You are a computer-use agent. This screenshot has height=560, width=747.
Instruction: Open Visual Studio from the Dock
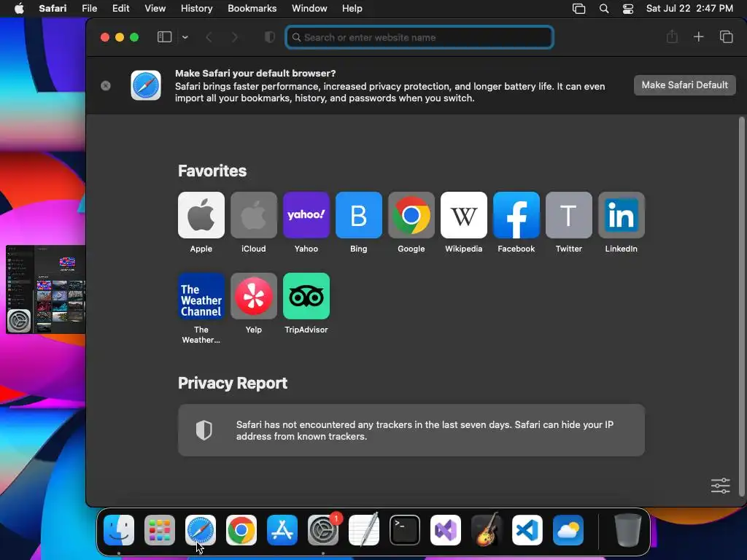point(446,530)
